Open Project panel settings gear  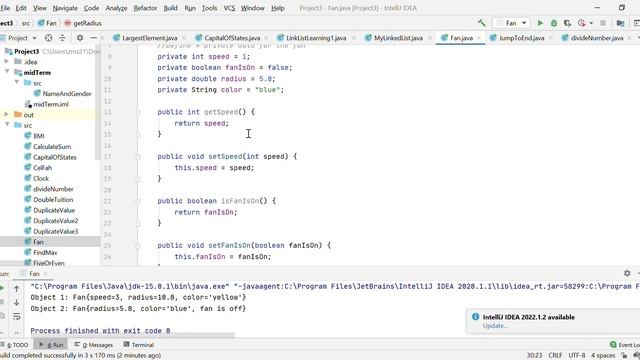tap(80, 38)
